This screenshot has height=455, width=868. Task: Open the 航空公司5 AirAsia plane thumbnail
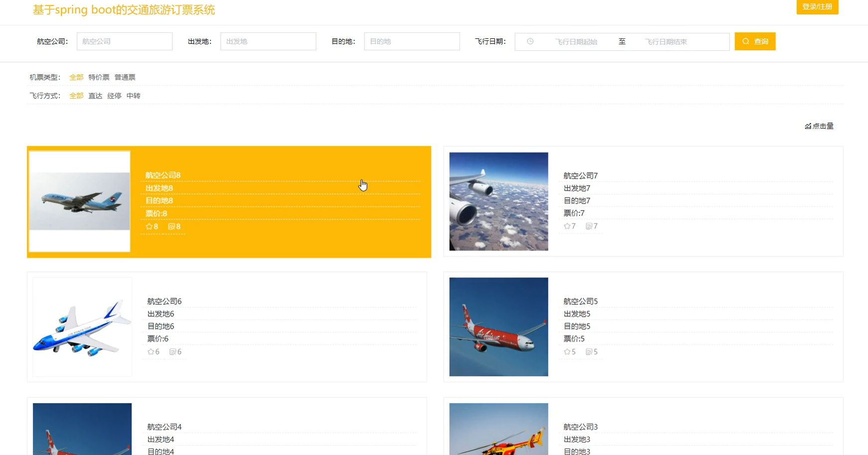499,327
